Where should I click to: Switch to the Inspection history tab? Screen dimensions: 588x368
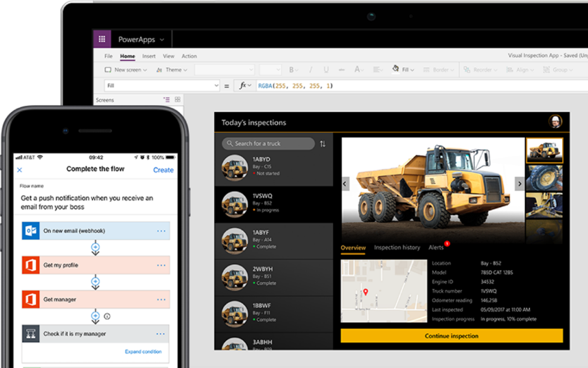click(397, 247)
